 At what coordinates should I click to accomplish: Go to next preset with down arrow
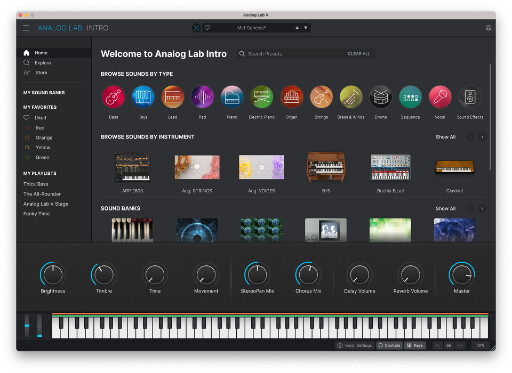(306, 28)
